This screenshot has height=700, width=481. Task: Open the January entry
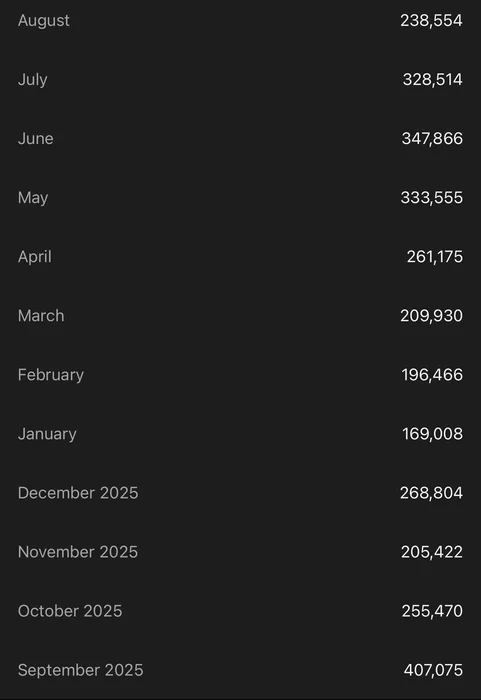pyautogui.click(x=240, y=434)
